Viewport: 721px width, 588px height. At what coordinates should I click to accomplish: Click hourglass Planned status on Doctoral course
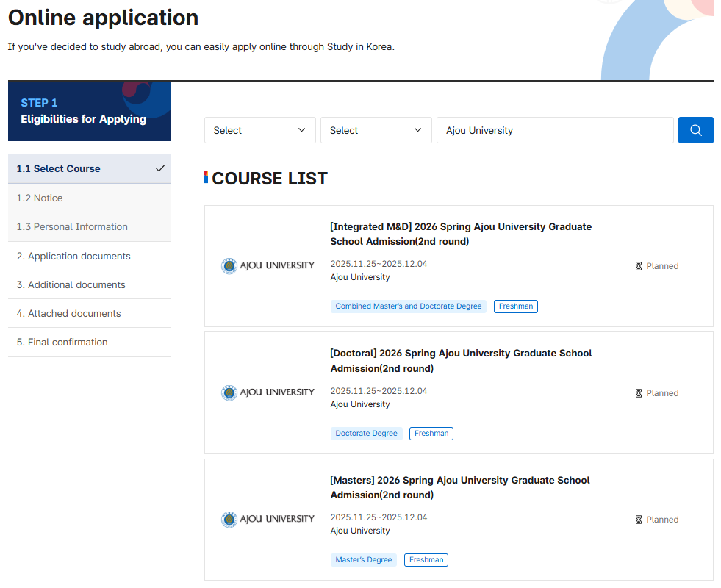tap(656, 393)
